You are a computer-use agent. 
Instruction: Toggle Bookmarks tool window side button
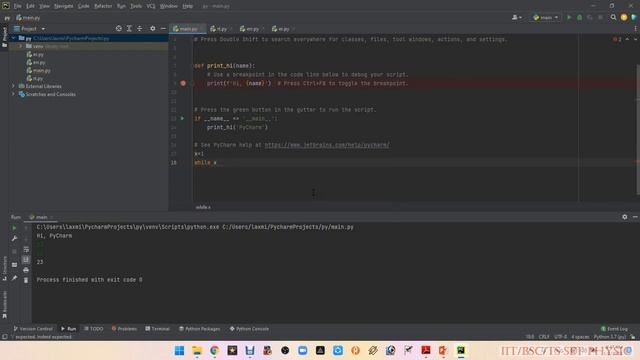(4, 304)
